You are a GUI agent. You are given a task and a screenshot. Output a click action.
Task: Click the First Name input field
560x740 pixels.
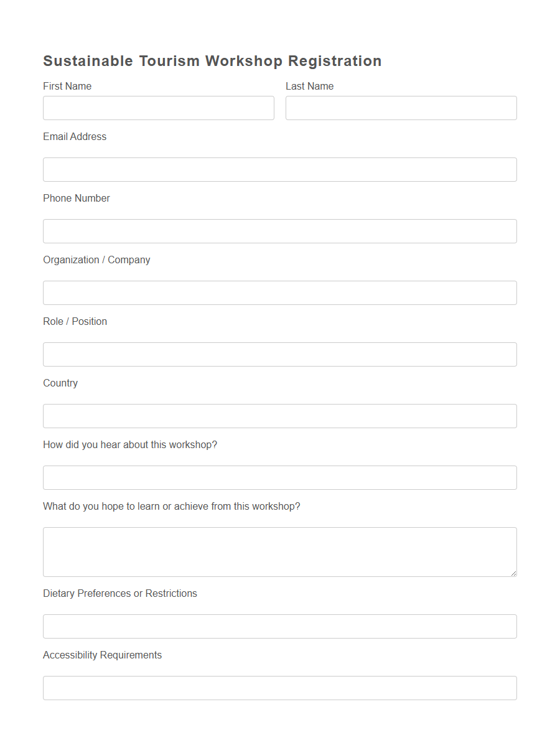point(158,108)
